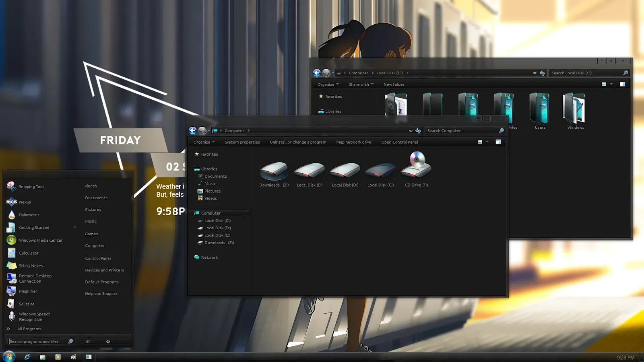Open Internet Explorer from taskbar
This screenshot has height=362, width=644.
click(27, 357)
